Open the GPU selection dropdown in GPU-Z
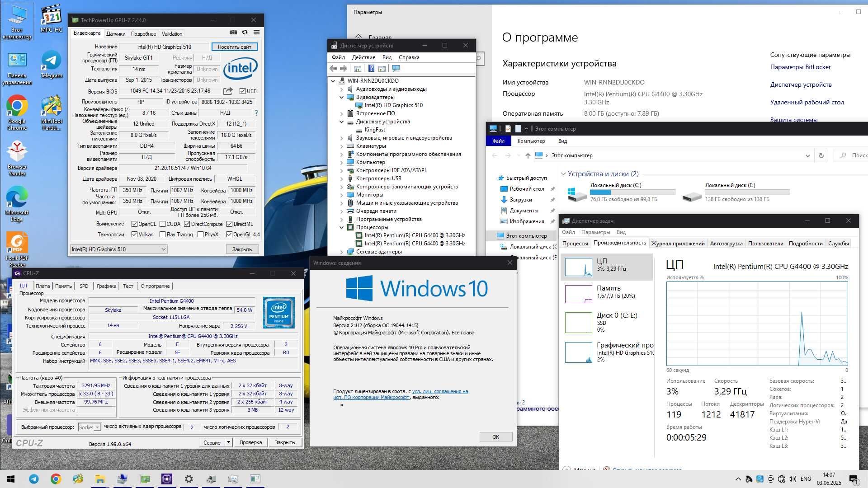Screen dimensions: 868x488 [118, 249]
